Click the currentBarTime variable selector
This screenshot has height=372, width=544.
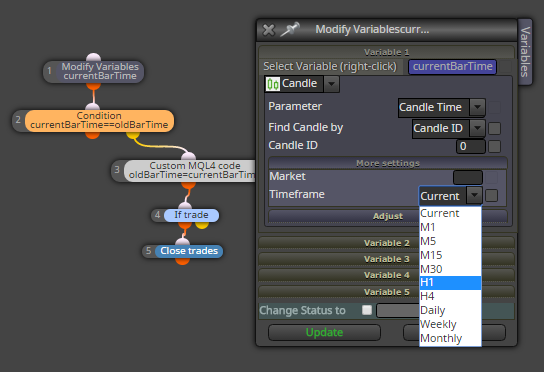[452, 67]
